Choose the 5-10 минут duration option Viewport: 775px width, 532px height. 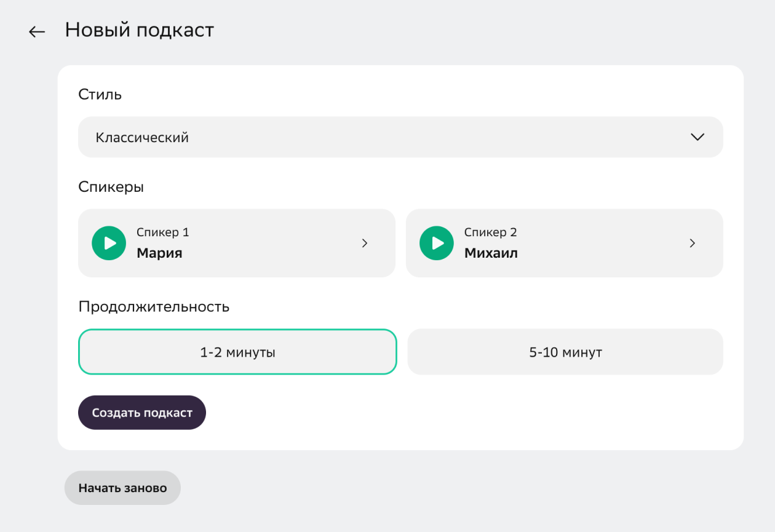pos(565,352)
